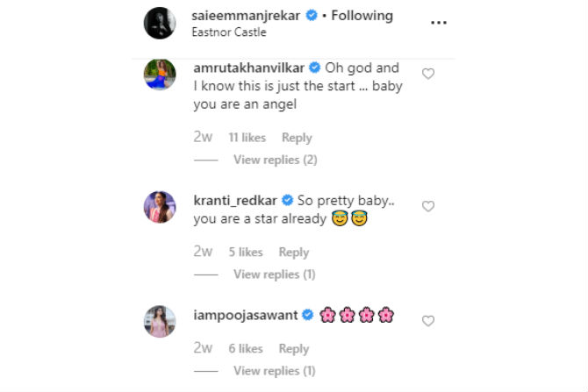Expand replies under iampoojasawant's comment
Screen dimensions: 588x392
(274, 371)
